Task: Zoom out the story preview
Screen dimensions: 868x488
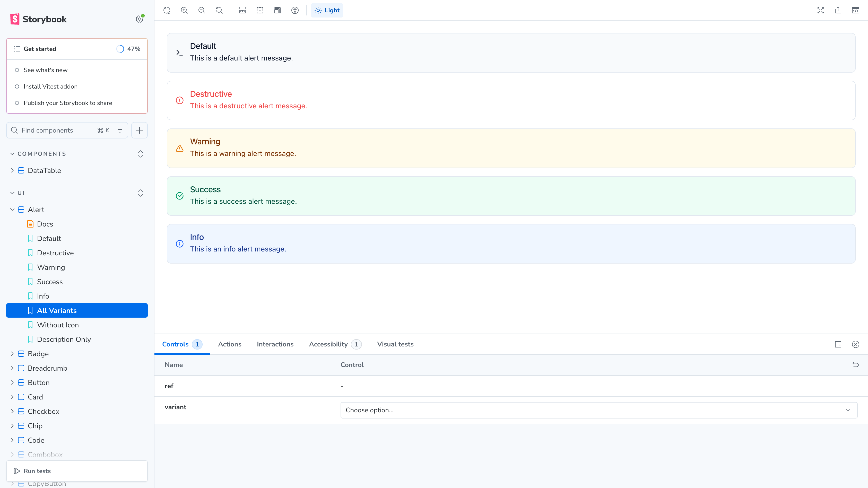Action: (202, 10)
